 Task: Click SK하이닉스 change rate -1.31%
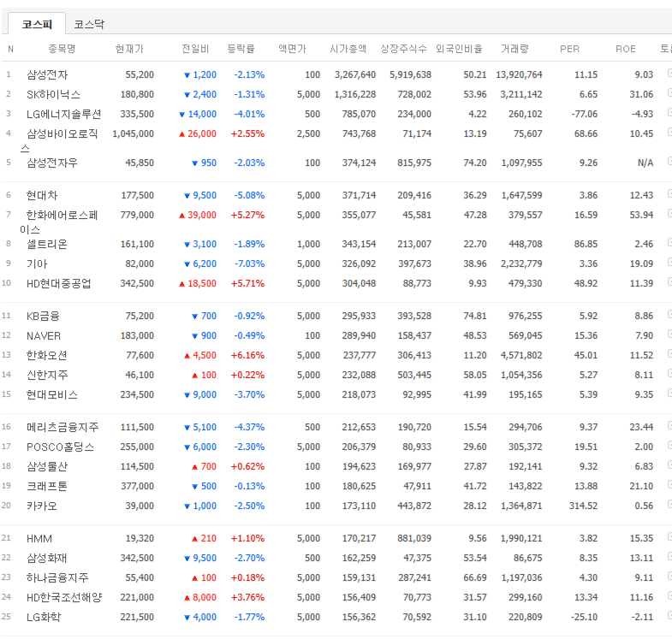pyautogui.click(x=249, y=94)
